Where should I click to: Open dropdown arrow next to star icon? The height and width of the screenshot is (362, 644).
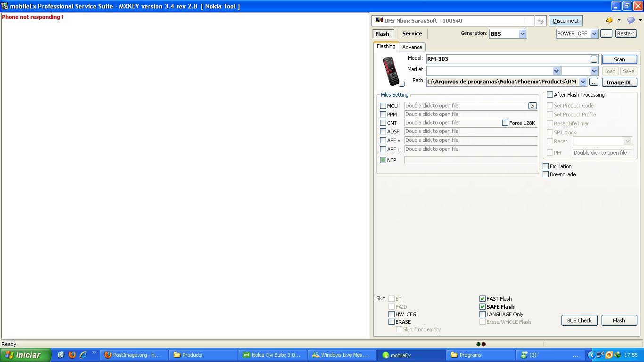tap(619, 20)
